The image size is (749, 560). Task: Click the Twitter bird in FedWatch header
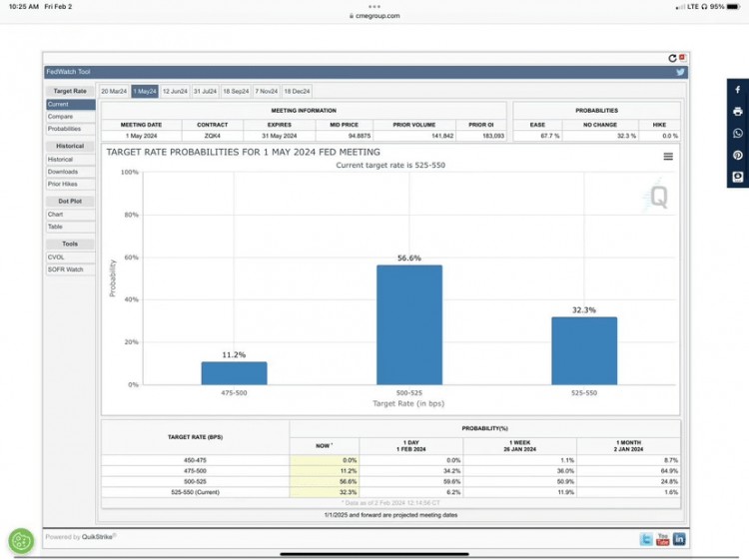tap(680, 72)
